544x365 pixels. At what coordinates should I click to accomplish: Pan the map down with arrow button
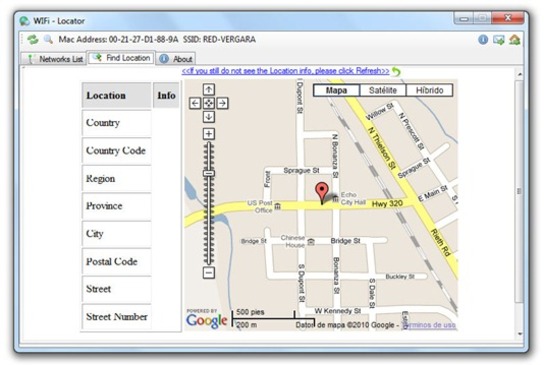click(209, 117)
